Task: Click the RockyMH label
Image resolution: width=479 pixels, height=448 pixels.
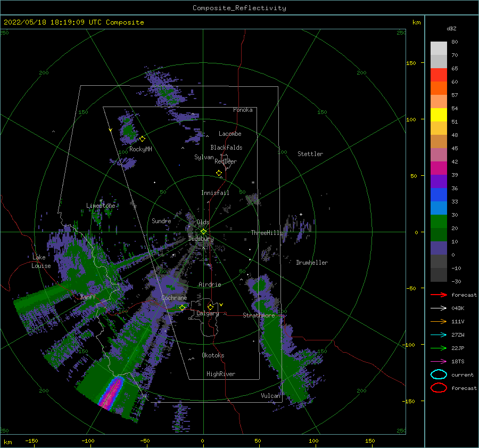Action: (141, 149)
